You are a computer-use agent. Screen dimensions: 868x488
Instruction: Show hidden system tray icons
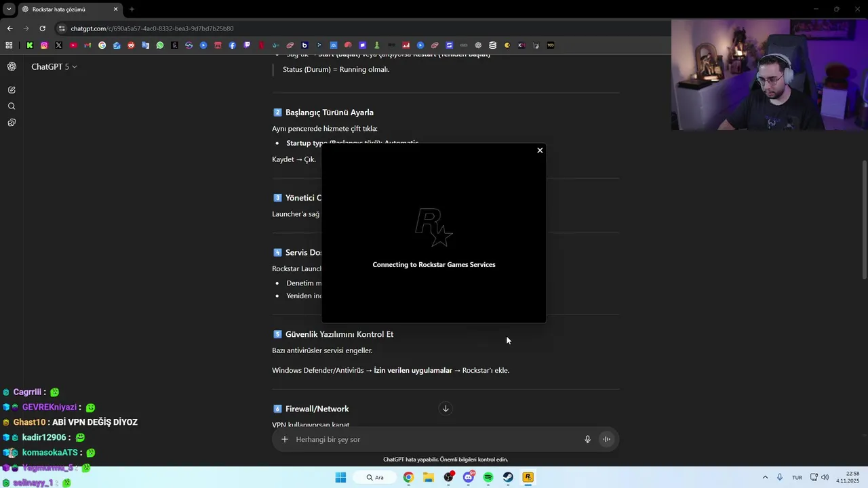(x=765, y=477)
